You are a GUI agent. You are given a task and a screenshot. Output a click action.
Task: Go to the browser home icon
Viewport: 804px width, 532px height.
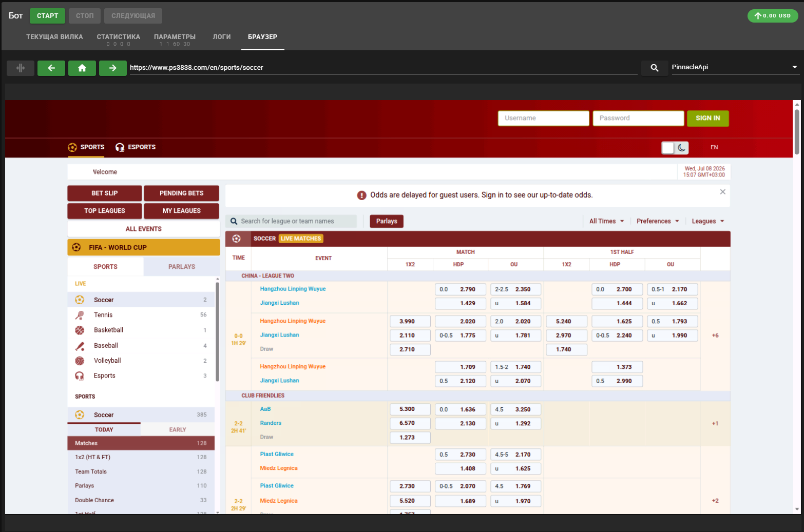[82, 68]
